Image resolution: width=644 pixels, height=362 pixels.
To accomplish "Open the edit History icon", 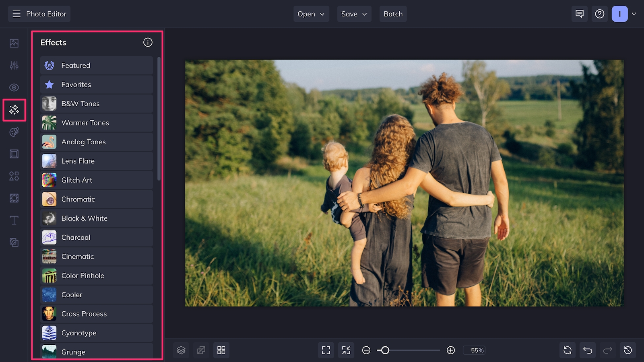I will (627, 350).
